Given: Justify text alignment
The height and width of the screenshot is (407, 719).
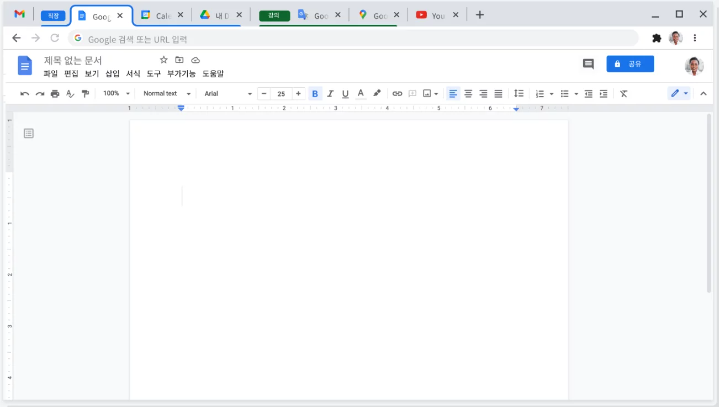Looking at the screenshot, I should [498, 94].
